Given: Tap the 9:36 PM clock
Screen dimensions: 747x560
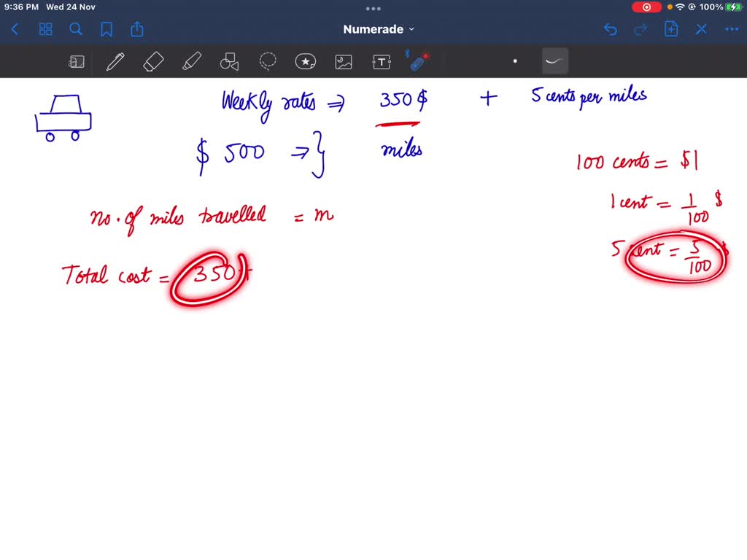Looking at the screenshot, I should point(21,7).
